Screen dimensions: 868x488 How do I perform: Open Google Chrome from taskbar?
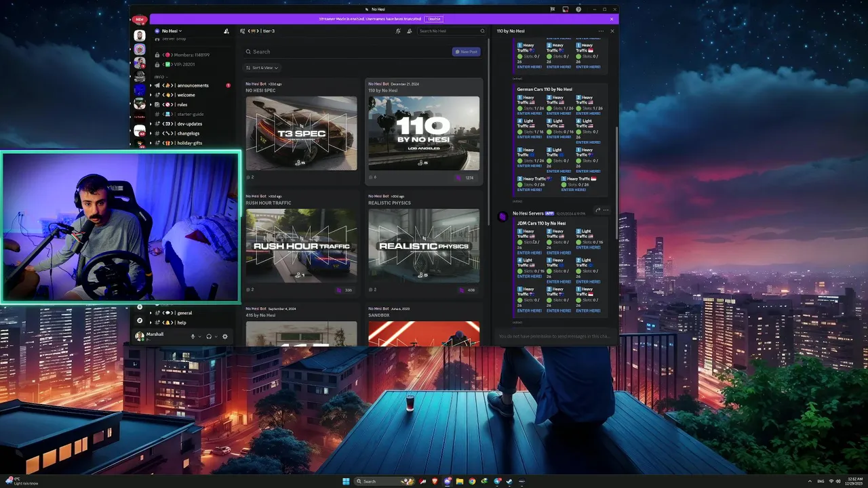[x=472, y=481]
